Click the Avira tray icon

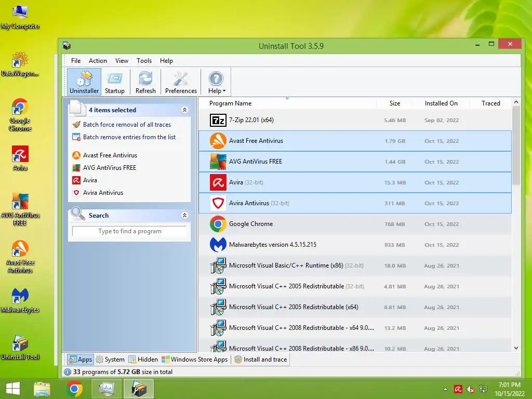[458, 389]
